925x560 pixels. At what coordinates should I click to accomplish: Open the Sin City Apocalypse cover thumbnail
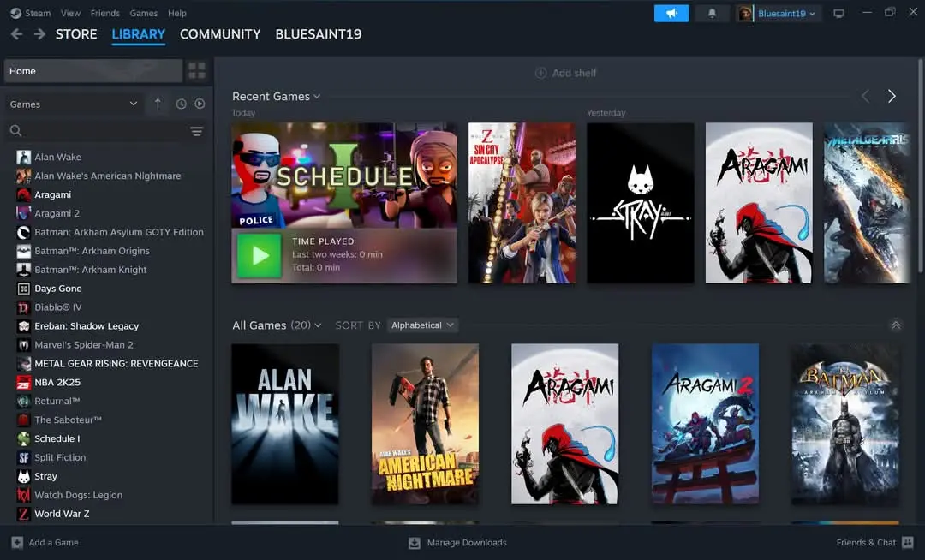tap(522, 203)
